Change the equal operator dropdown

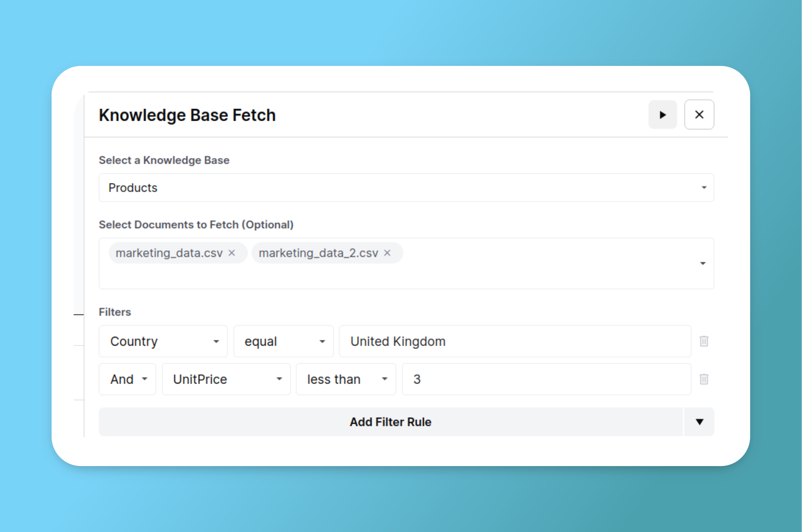coord(283,341)
